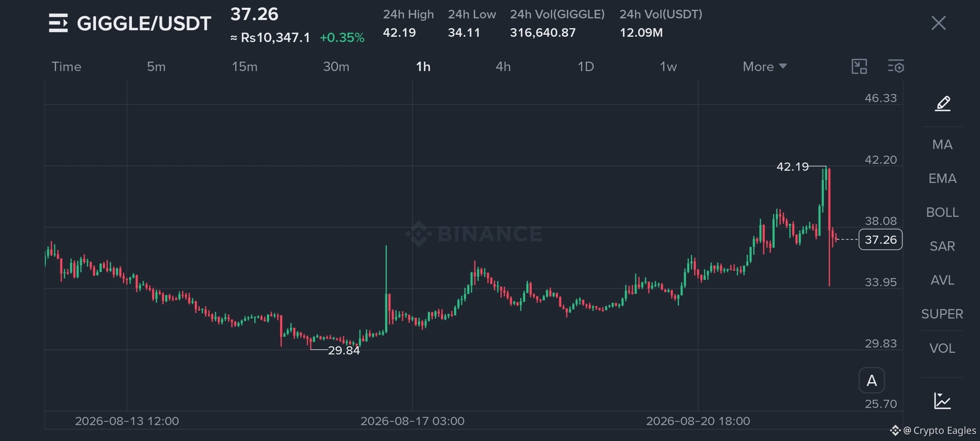Click the 46.33 price axis label
Image resolution: width=980 pixels, height=441 pixels.
tap(881, 98)
